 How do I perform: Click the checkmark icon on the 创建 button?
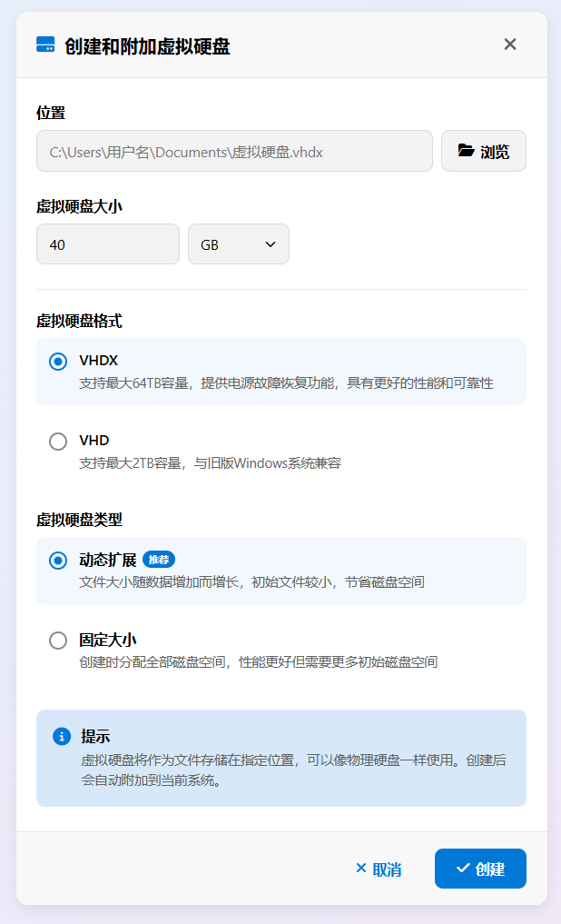(463, 869)
